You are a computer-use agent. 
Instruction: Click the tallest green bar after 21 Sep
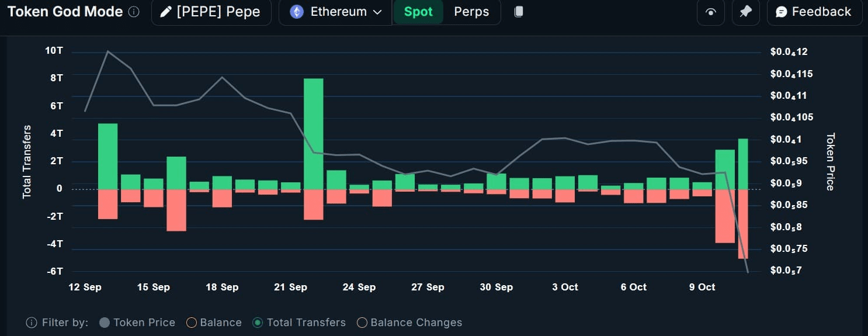coord(314,134)
